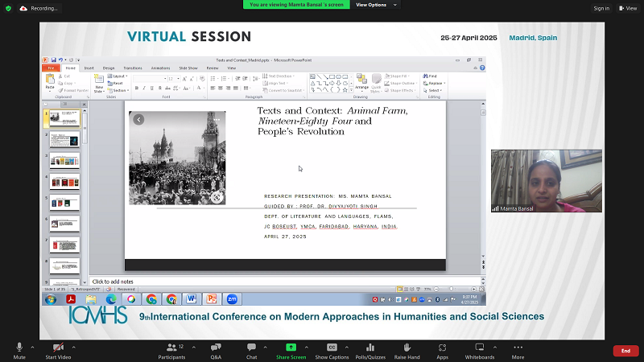Open the Apps panel
The width and height of the screenshot is (644, 362).
pyautogui.click(x=442, y=348)
